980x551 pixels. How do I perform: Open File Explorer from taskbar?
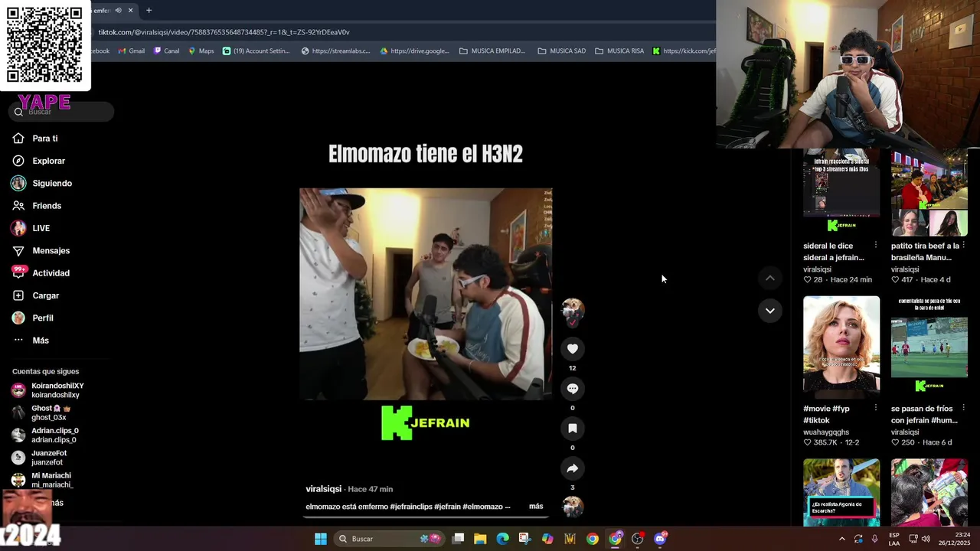click(x=480, y=539)
